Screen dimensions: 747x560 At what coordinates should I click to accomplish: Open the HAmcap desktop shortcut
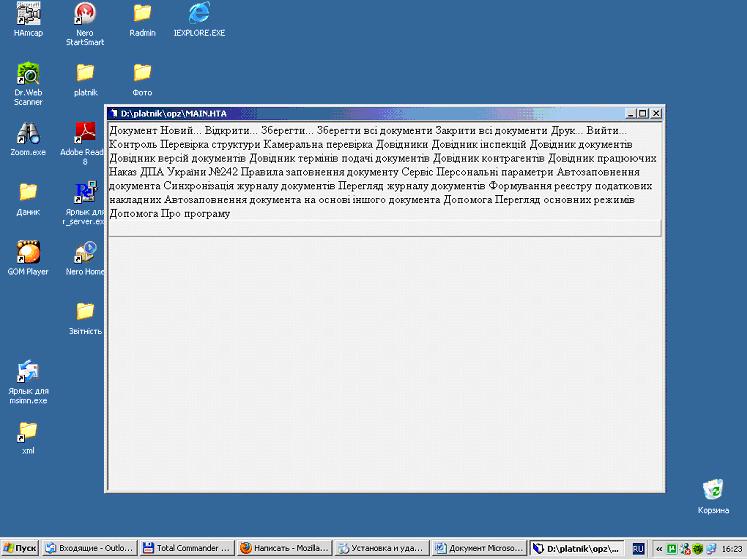coord(28,15)
